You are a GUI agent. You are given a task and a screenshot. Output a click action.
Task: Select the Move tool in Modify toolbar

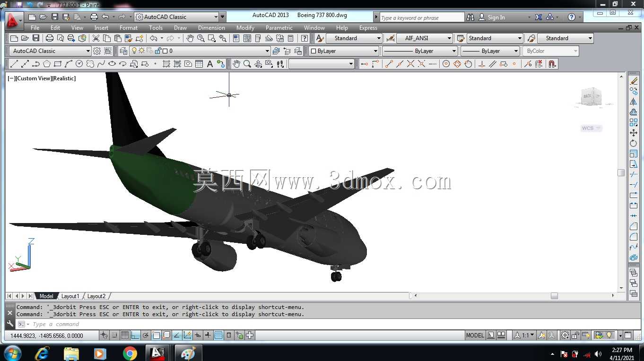point(634,133)
